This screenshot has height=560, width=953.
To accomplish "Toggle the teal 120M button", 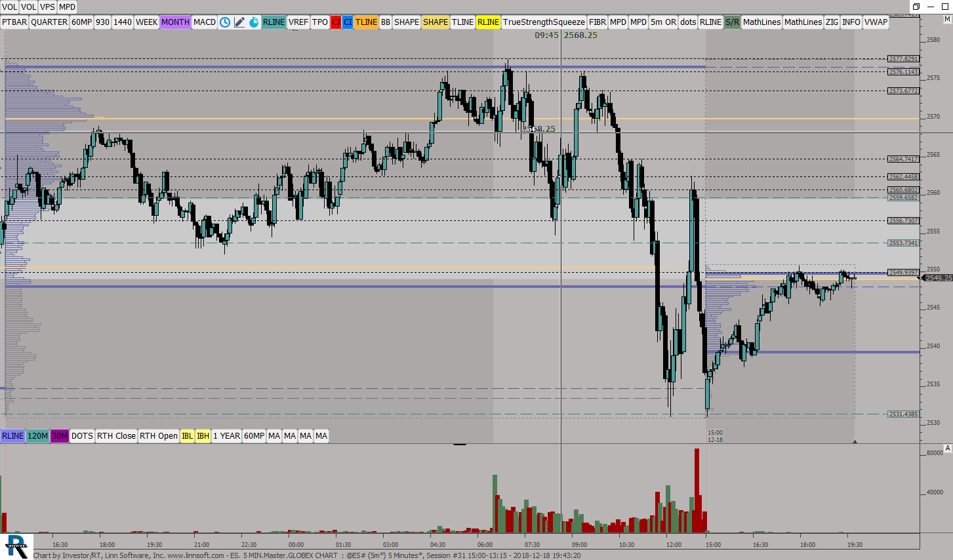I will tap(37, 436).
